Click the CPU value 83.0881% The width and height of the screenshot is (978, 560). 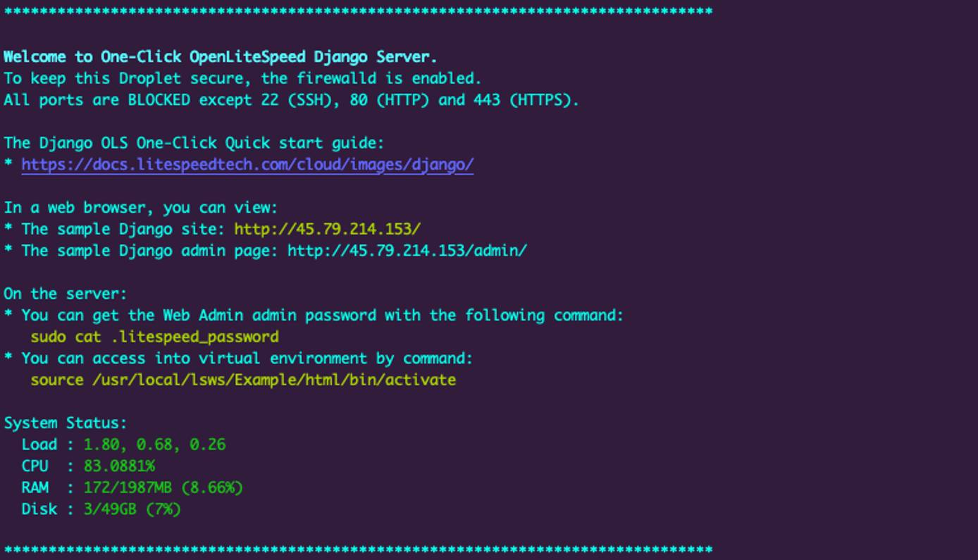[119, 466]
